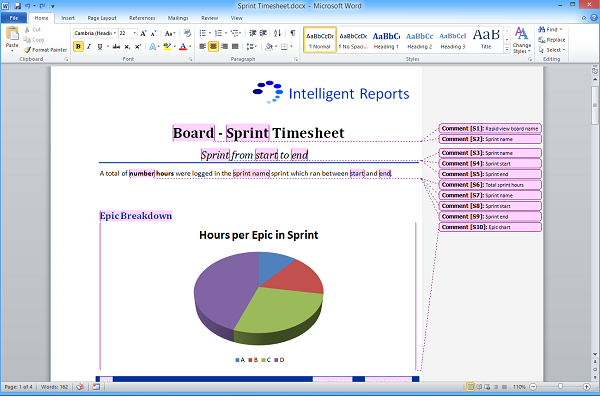The image size is (600, 400).
Task: Toggle Bold formatting off
Action: click(x=78, y=46)
